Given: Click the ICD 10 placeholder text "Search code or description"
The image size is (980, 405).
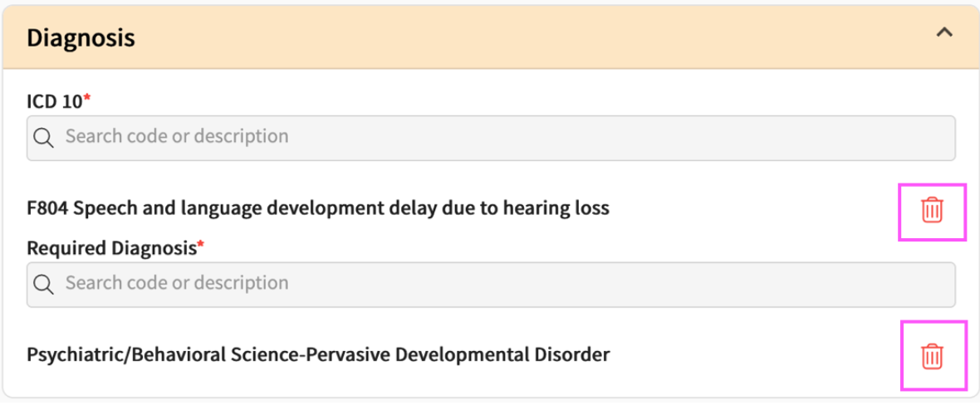Looking at the screenshot, I should (x=177, y=136).
